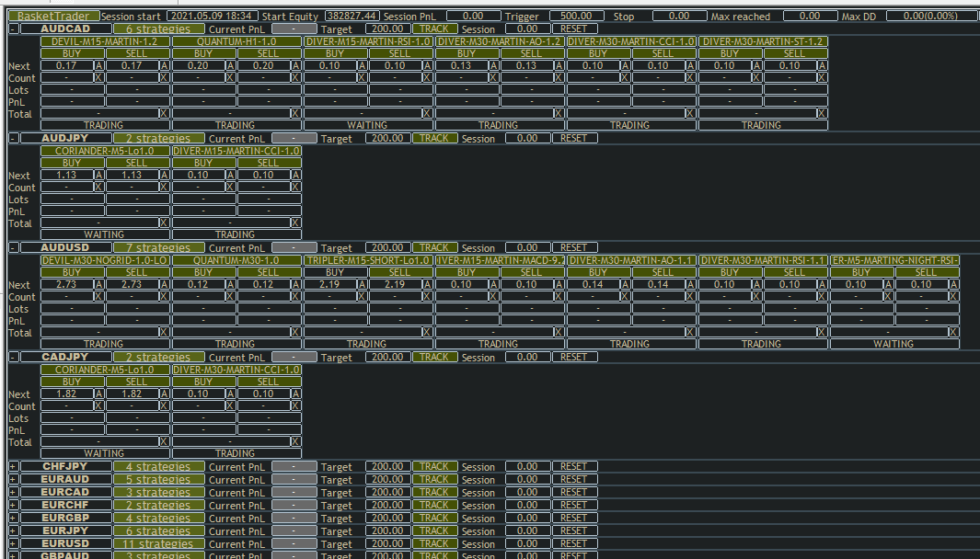The width and height of the screenshot is (980, 559).
Task: Click TRACK in the EURJPY row
Action: 434,530
